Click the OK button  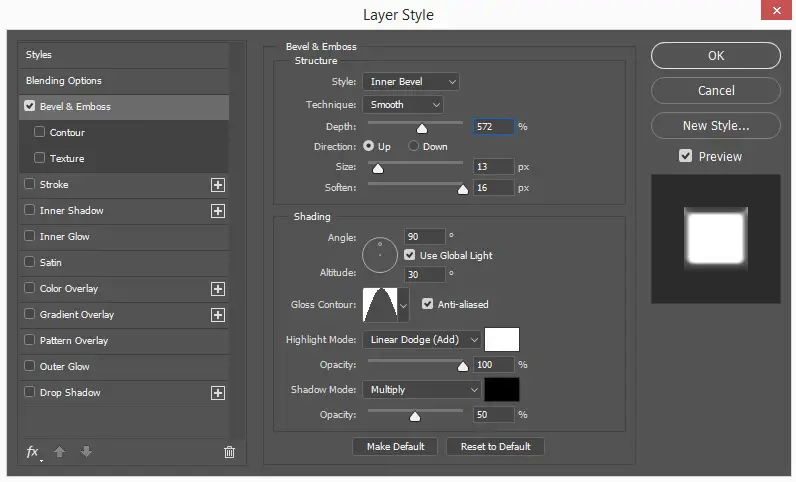[x=716, y=55]
